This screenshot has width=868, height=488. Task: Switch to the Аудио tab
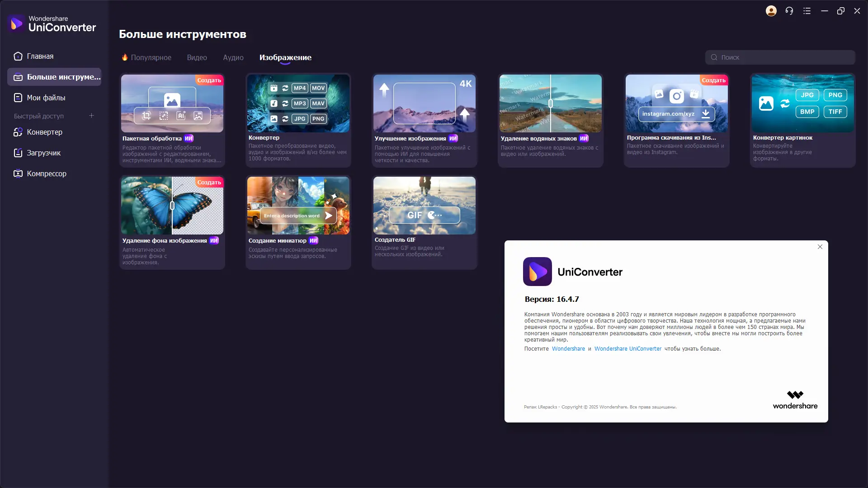coord(233,57)
